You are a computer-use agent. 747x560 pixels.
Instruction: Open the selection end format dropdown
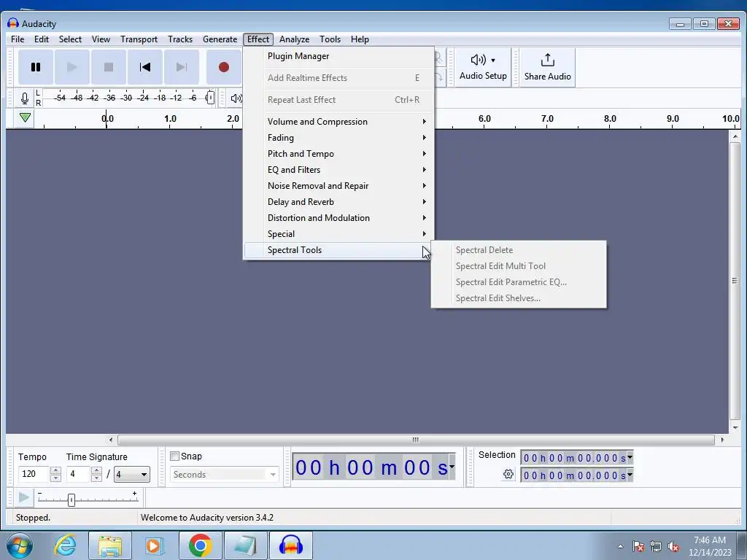pyautogui.click(x=630, y=475)
